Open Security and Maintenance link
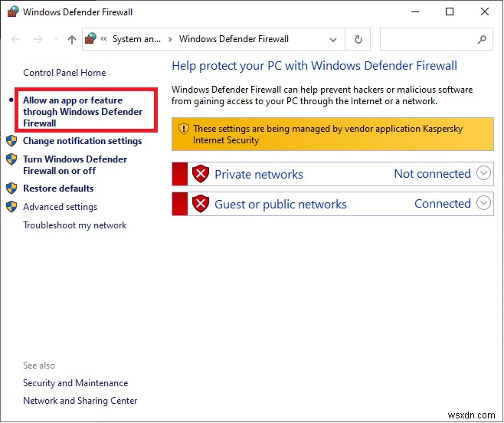The width and height of the screenshot is (504, 423). (76, 383)
